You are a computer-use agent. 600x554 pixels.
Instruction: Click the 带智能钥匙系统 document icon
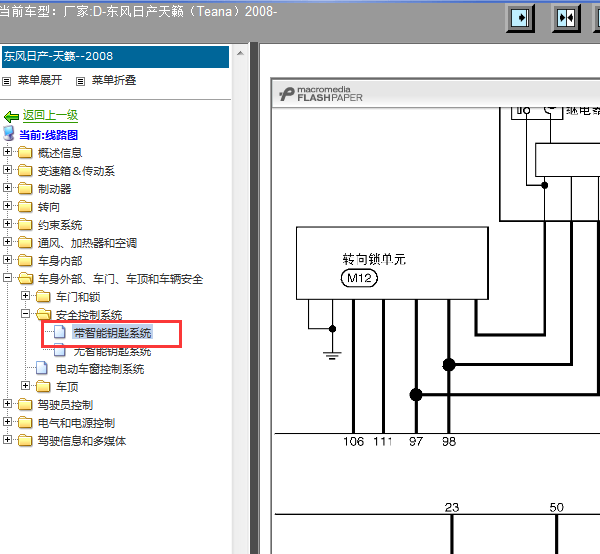(x=59, y=332)
